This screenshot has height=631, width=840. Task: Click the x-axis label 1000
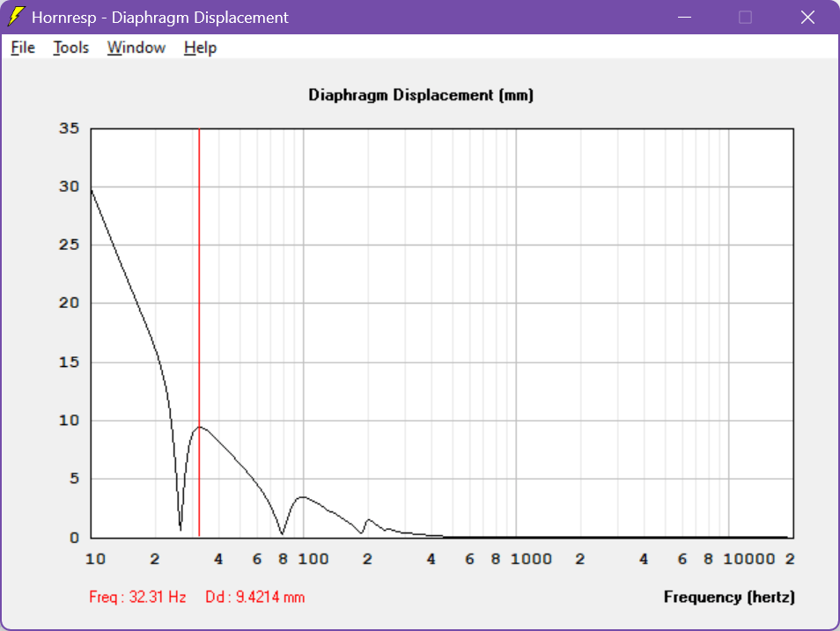point(531,559)
